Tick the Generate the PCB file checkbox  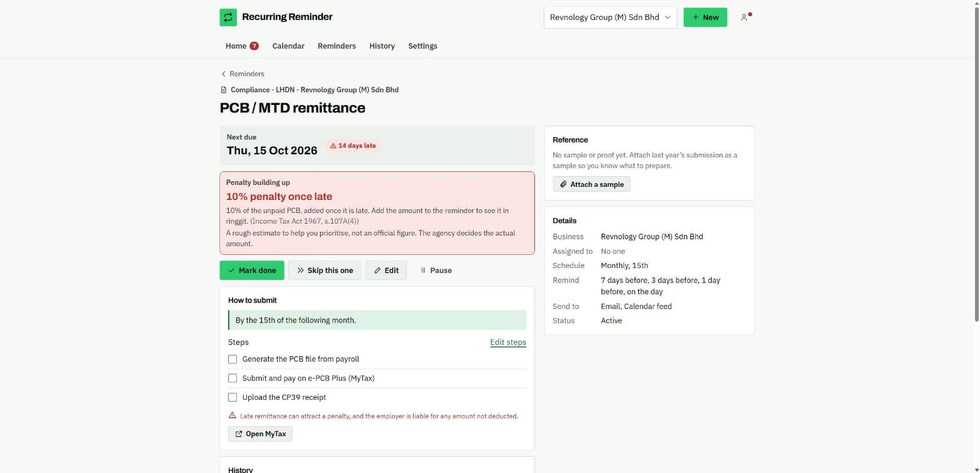pyautogui.click(x=232, y=359)
